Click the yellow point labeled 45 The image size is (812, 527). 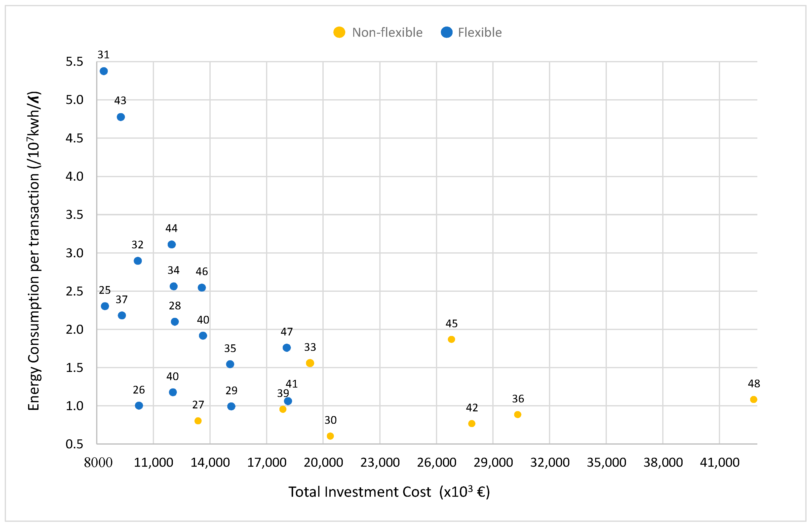tap(451, 339)
